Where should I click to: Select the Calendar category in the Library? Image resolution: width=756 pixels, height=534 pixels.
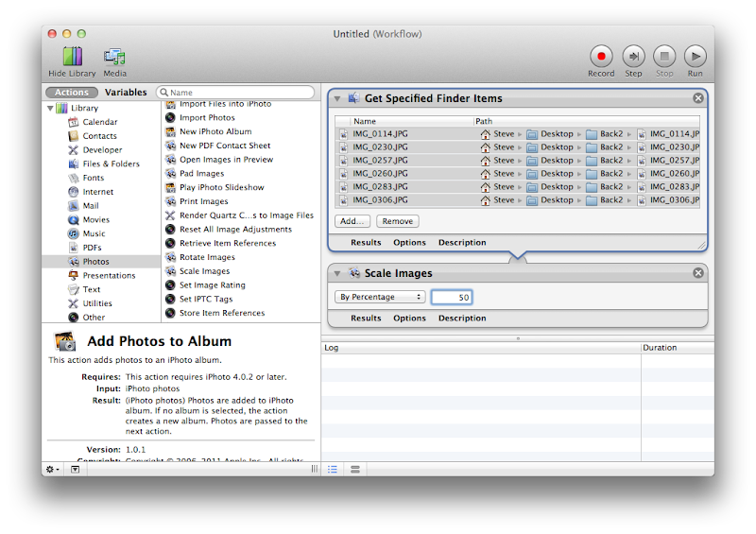click(x=99, y=122)
